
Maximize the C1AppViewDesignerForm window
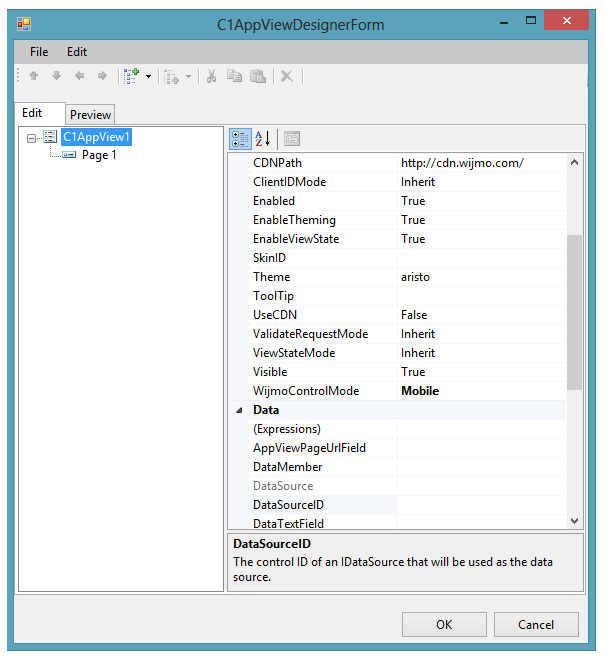(531, 20)
